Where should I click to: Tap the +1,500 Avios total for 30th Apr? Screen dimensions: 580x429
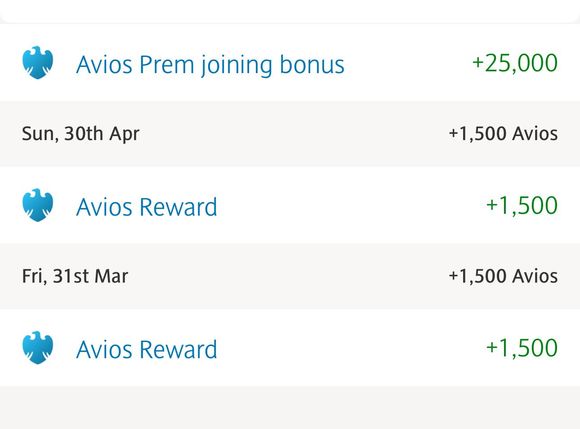[x=503, y=134]
